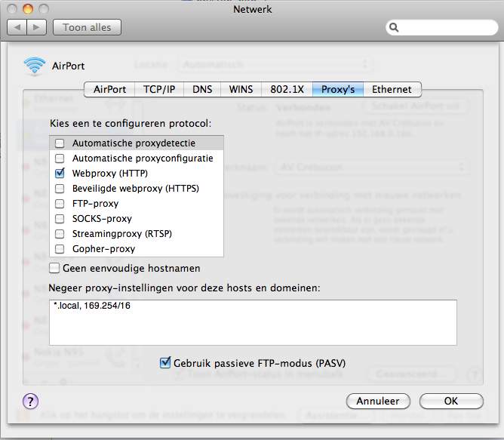
Task: Select the Webproxy (HTTP) row text
Action: coord(110,174)
